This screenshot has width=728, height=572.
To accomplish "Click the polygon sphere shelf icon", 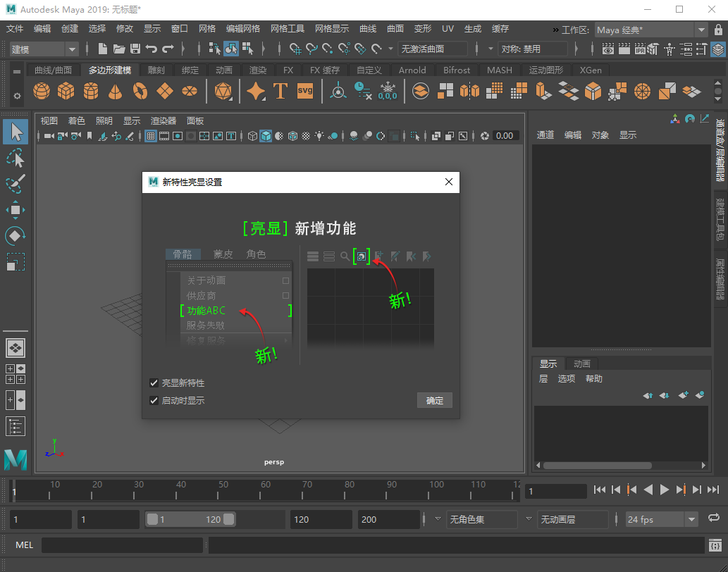I will coord(42,92).
